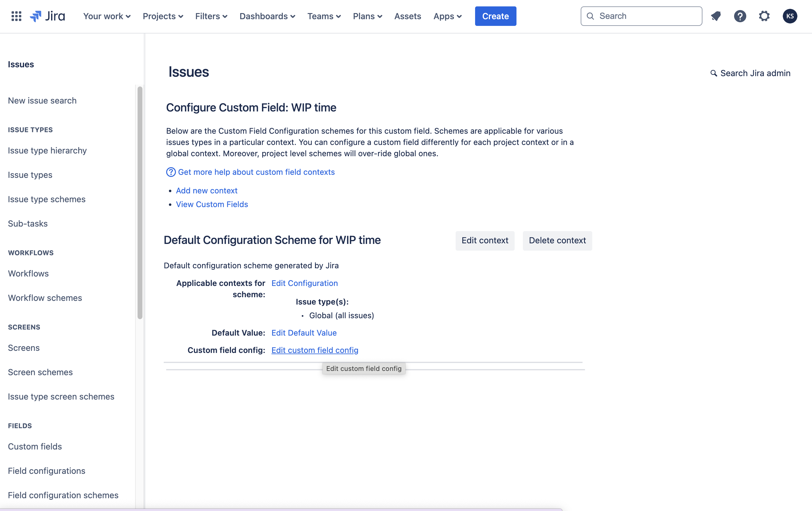Open the notifications icon
This screenshot has height=511, width=812.
pyautogui.click(x=716, y=16)
